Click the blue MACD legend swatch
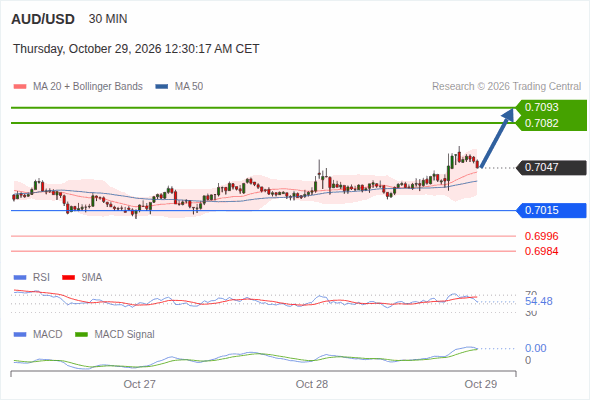Viewport: 590px width, 400px height. pos(20,335)
